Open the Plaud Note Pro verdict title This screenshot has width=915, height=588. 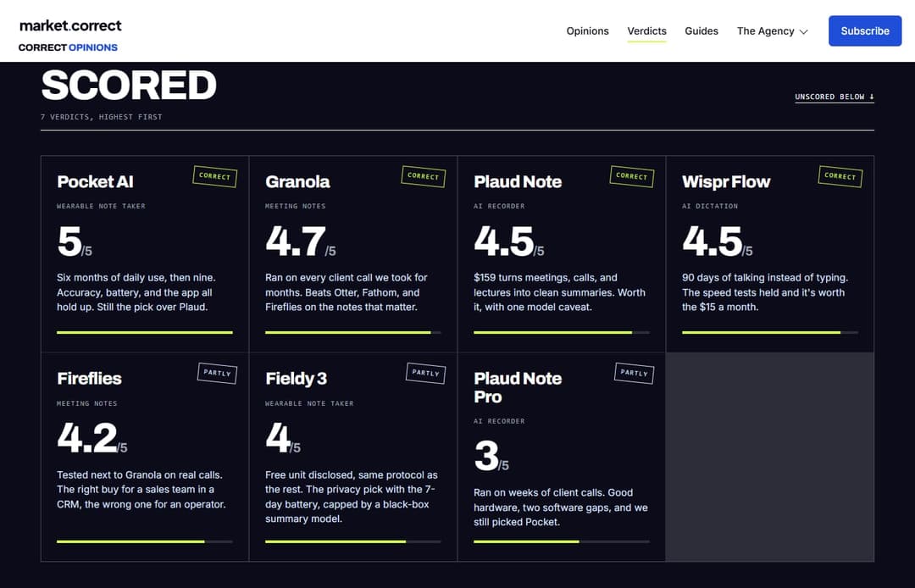(x=518, y=387)
